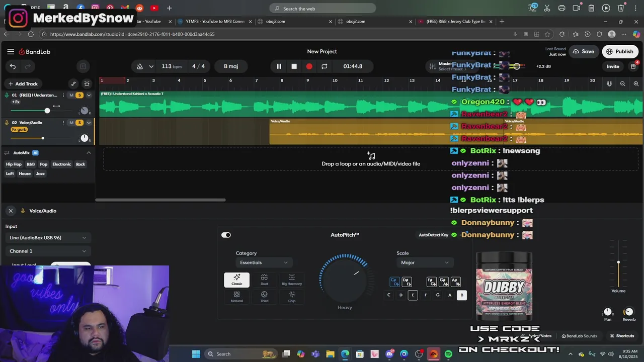644x362 pixels.
Task: Toggle solo on track 02 Voice/Audio
Action: tap(79, 123)
